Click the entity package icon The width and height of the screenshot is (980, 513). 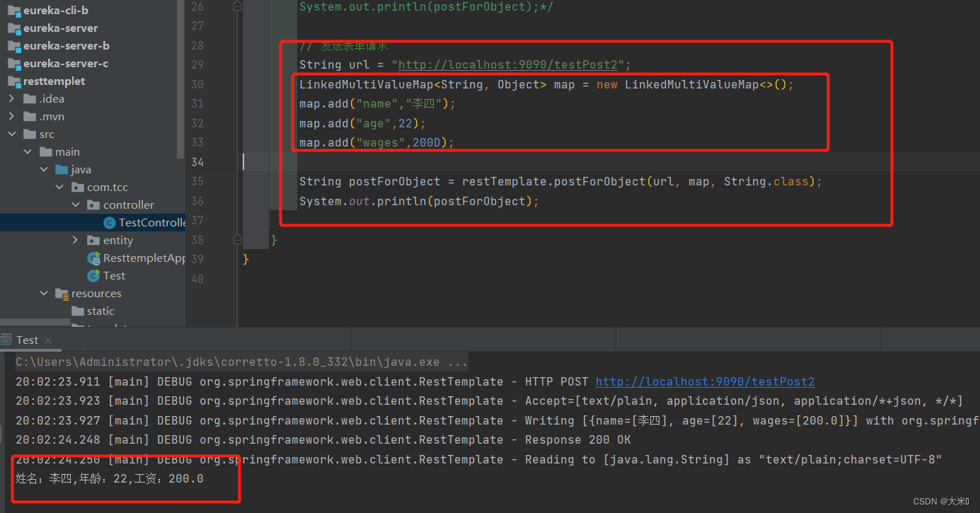click(93, 241)
